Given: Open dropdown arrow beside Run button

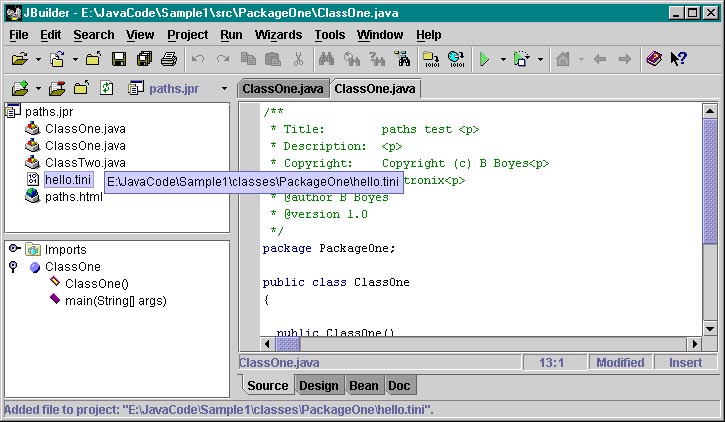Looking at the screenshot, I should coord(502,60).
